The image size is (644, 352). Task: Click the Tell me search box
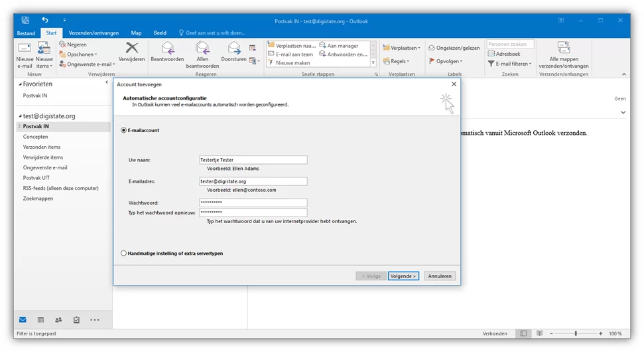tap(212, 33)
